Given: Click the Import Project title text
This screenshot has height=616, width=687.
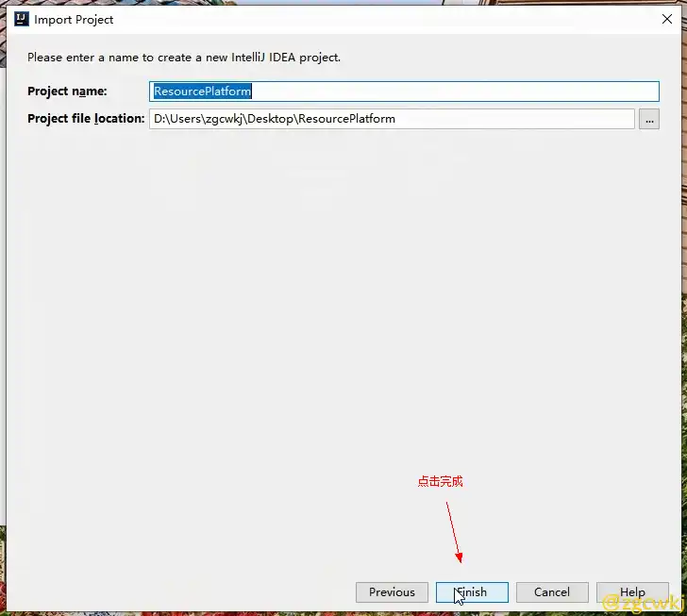Looking at the screenshot, I should 74,20.
